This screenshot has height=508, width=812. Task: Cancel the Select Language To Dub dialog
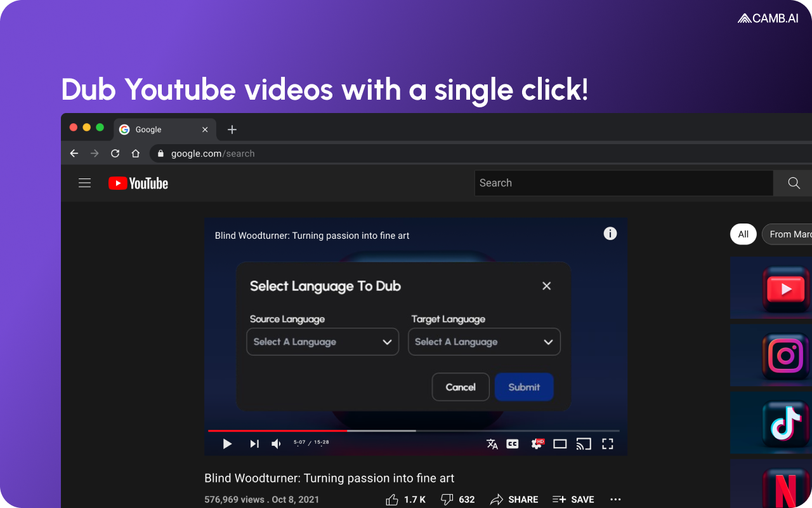click(x=461, y=387)
